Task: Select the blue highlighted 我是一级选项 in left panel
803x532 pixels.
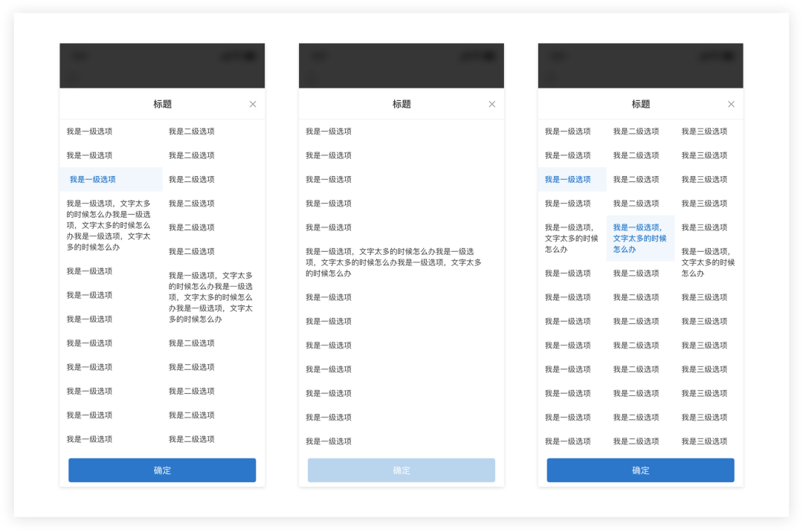Action: click(x=111, y=180)
